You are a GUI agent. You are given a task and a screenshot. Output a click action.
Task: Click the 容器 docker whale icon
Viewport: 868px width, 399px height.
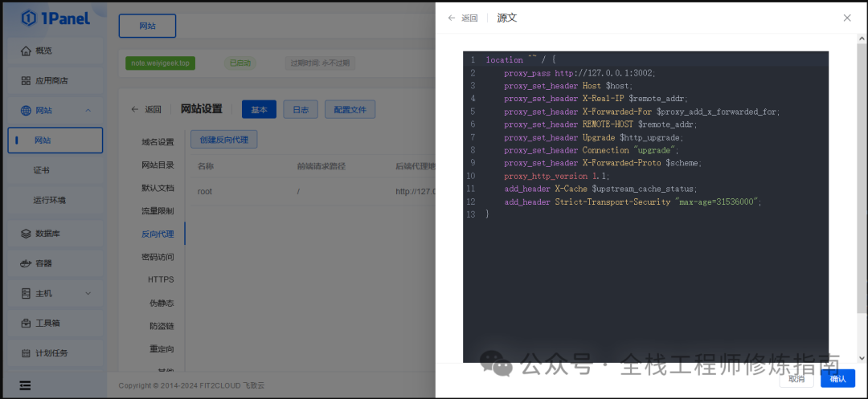pyautogui.click(x=26, y=263)
